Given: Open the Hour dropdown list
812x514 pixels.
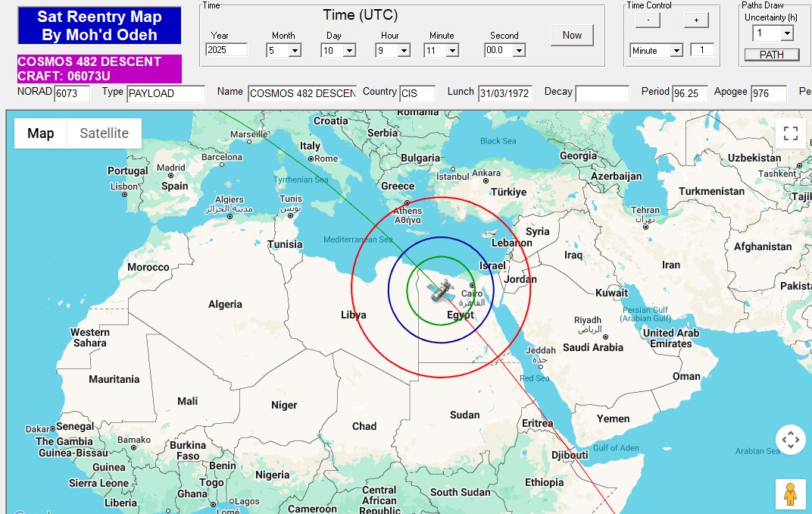Looking at the screenshot, I should 404,51.
